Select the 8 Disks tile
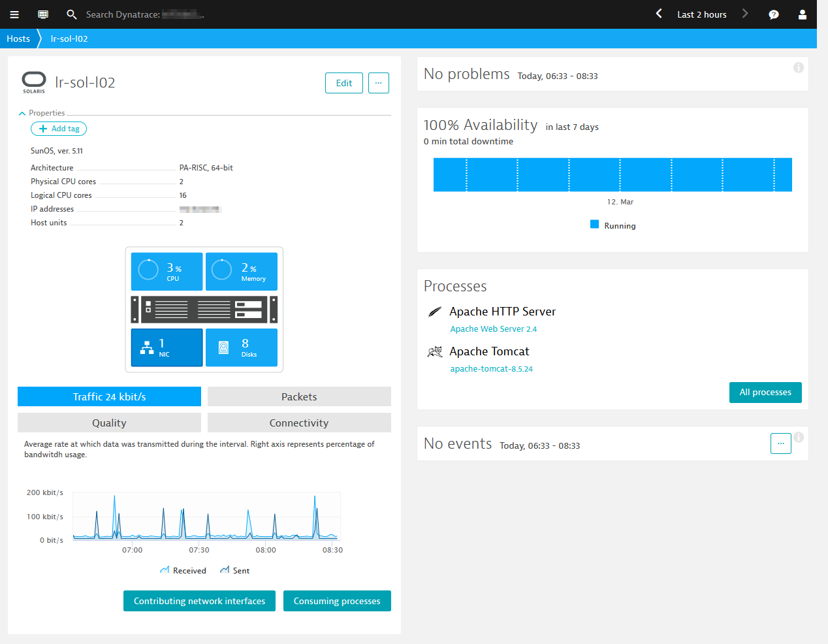The width and height of the screenshot is (828, 644). point(242,347)
